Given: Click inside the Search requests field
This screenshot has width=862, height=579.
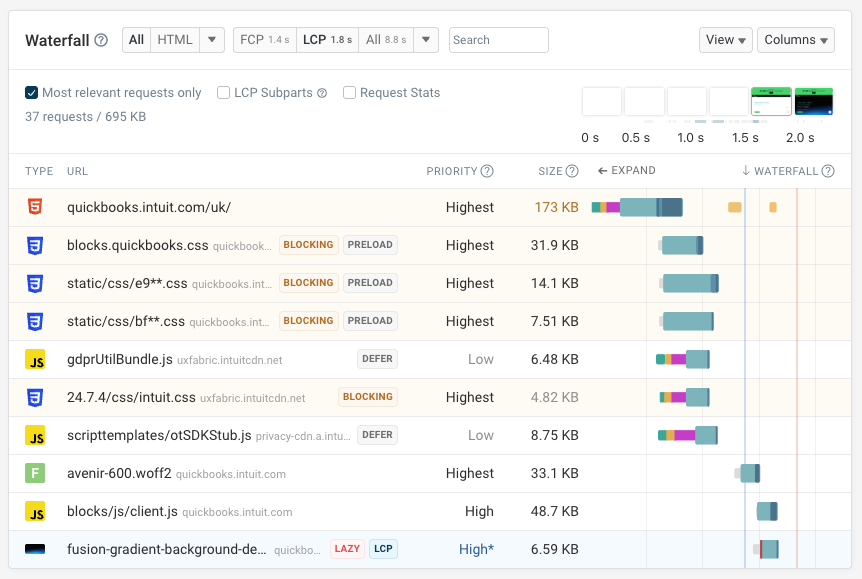Looking at the screenshot, I should pyautogui.click(x=498, y=40).
